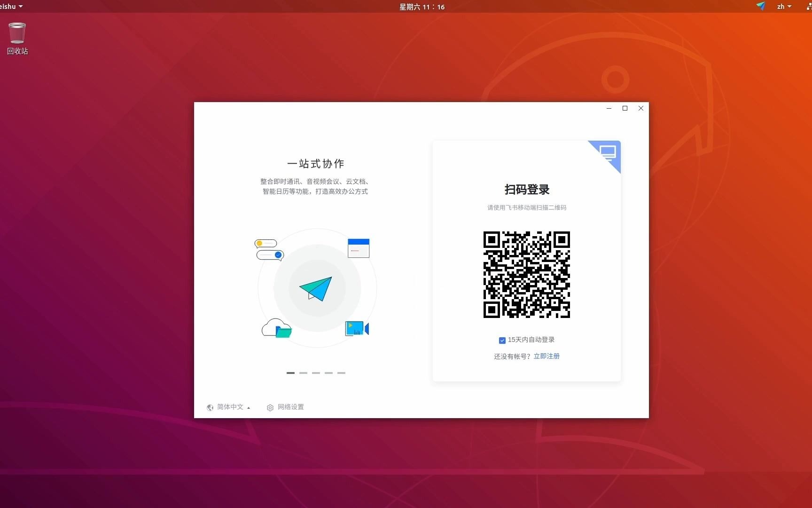
Task: Click the 扫码登录 heading text
Action: (x=527, y=190)
